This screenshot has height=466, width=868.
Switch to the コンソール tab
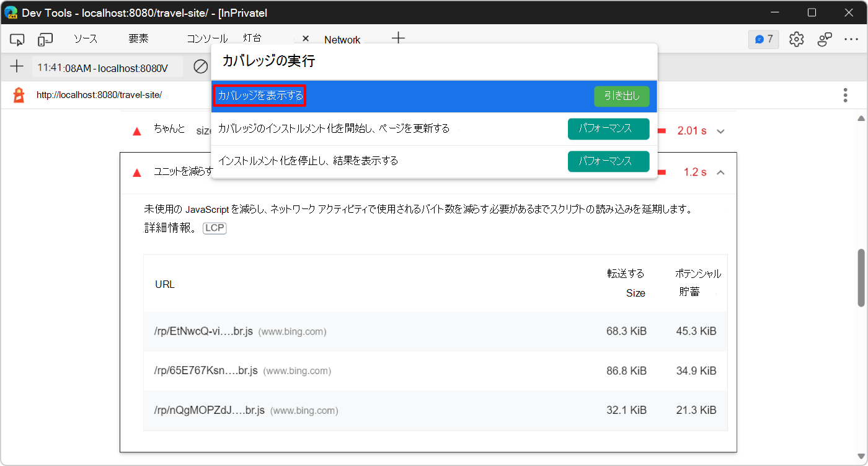206,38
